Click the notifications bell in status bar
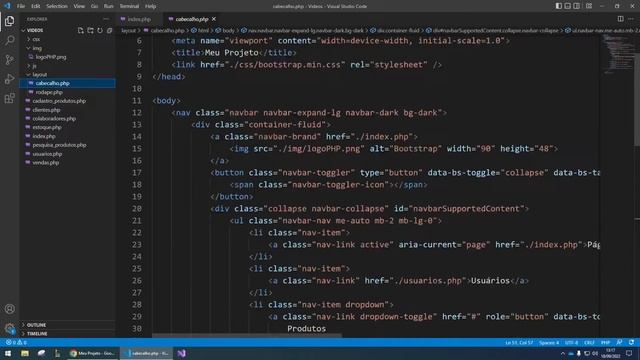The width and height of the screenshot is (640, 360). coord(631,342)
